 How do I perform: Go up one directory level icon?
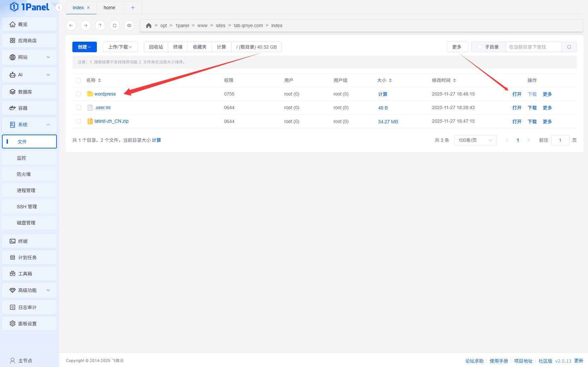[x=100, y=25]
